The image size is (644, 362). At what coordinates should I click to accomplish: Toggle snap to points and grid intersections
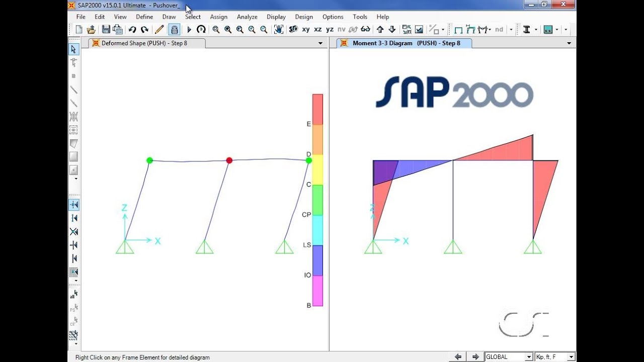[x=74, y=205]
